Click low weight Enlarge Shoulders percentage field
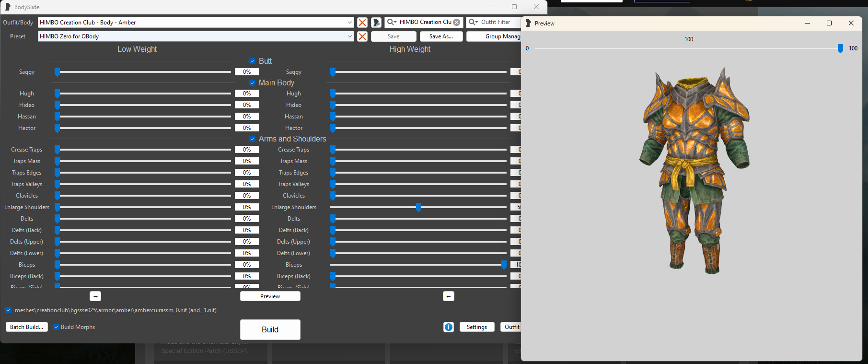Image resolution: width=868 pixels, height=364 pixels. tap(247, 207)
